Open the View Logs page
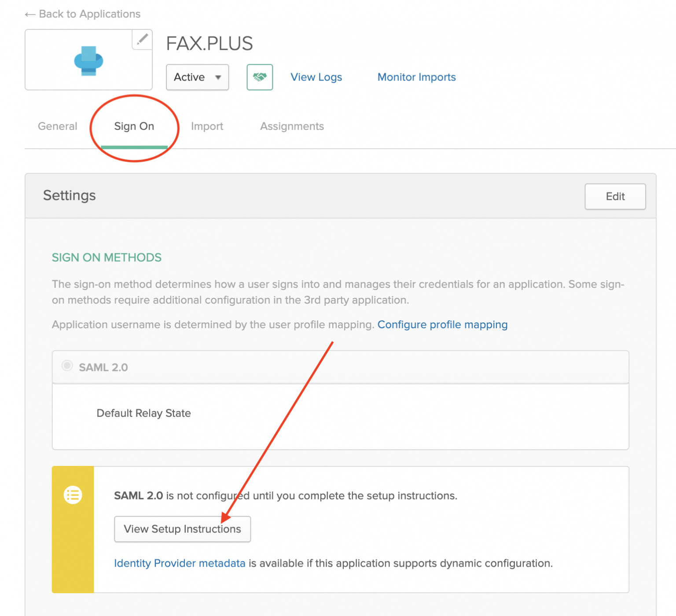 [x=316, y=77]
